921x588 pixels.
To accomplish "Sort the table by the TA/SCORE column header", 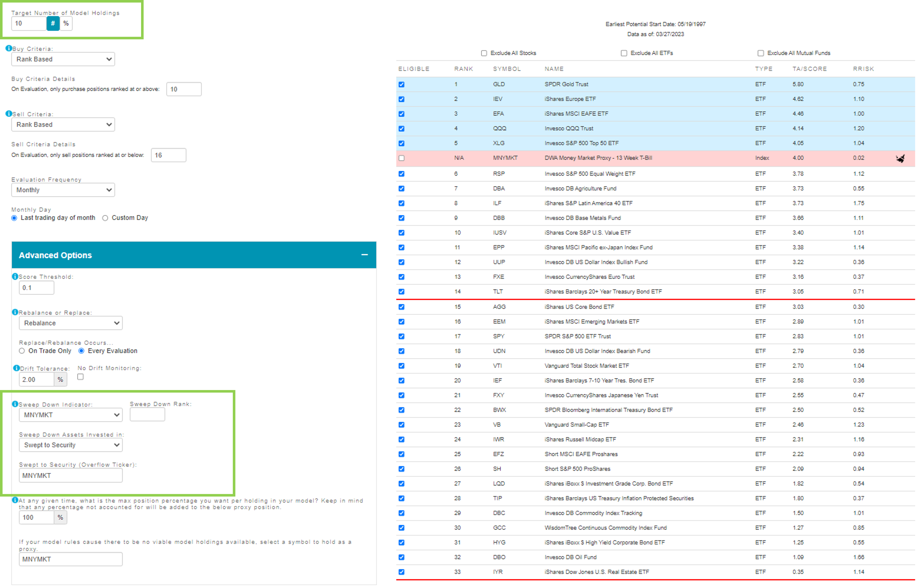I will [x=809, y=69].
